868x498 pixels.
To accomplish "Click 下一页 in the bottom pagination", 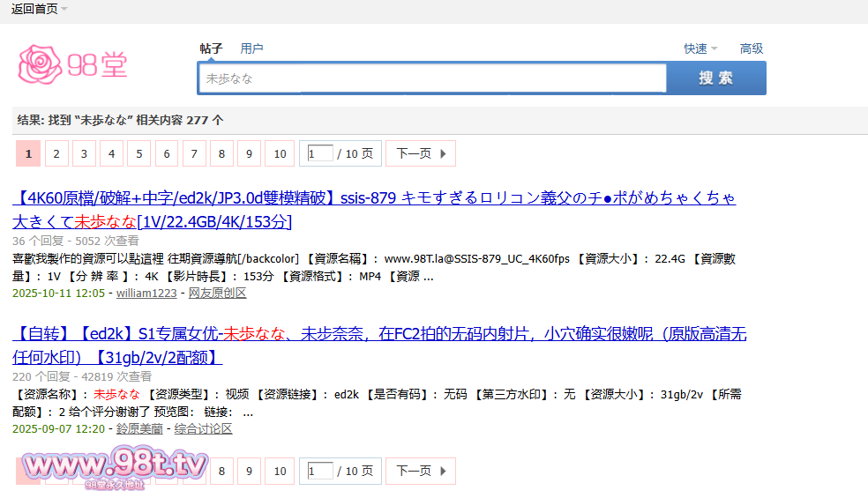I will [x=421, y=471].
